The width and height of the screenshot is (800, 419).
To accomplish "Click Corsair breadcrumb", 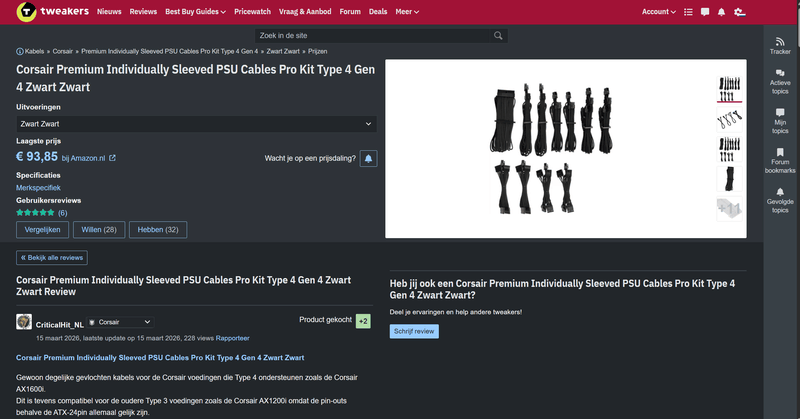I will pos(63,52).
